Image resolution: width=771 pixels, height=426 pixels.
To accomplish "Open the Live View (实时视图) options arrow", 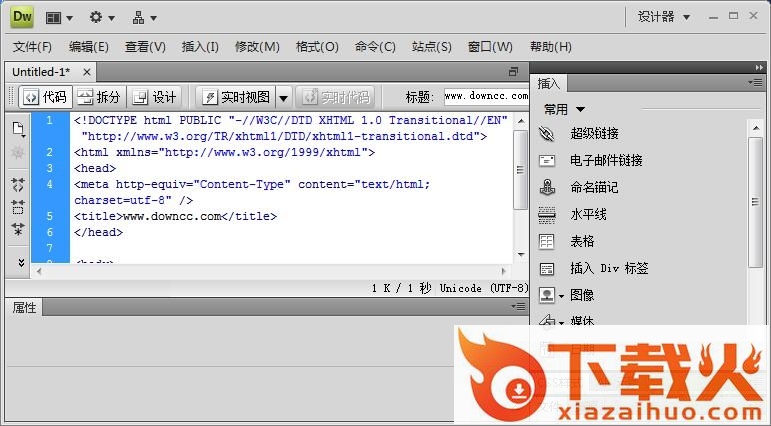I will tap(283, 97).
